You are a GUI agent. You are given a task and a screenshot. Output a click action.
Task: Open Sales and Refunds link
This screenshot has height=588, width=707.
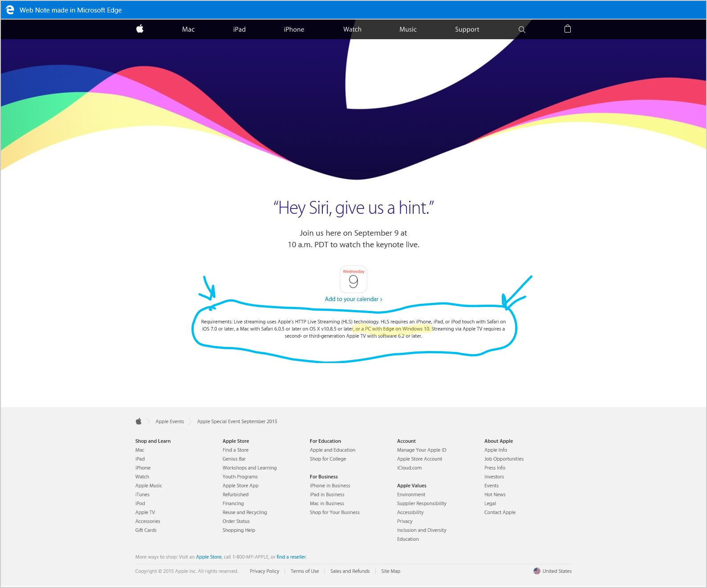point(350,571)
